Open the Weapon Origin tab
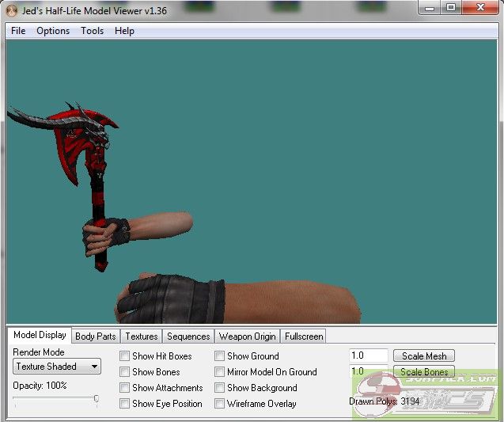 247,336
